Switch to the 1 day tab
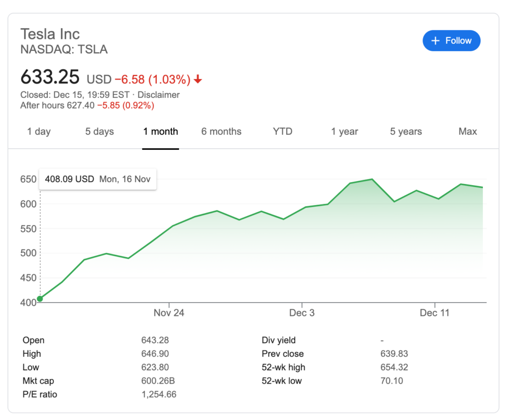Image resolution: width=525 pixels, height=420 pixels. pyautogui.click(x=39, y=132)
